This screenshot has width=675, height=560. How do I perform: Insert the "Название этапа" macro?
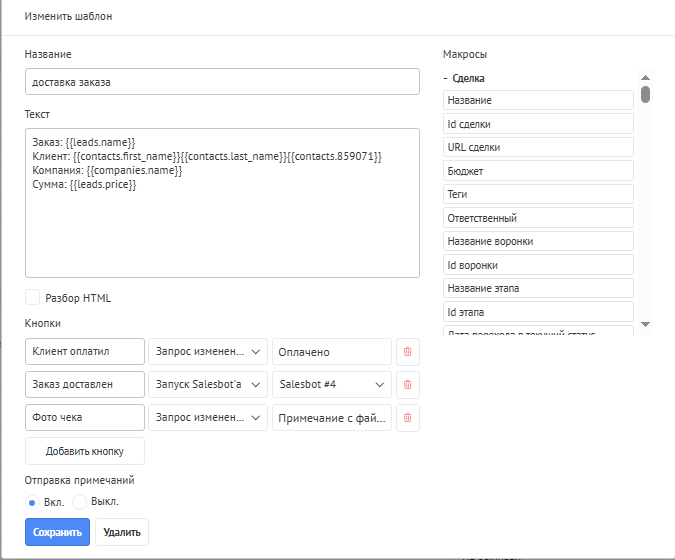pyautogui.click(x=538, y=288)
